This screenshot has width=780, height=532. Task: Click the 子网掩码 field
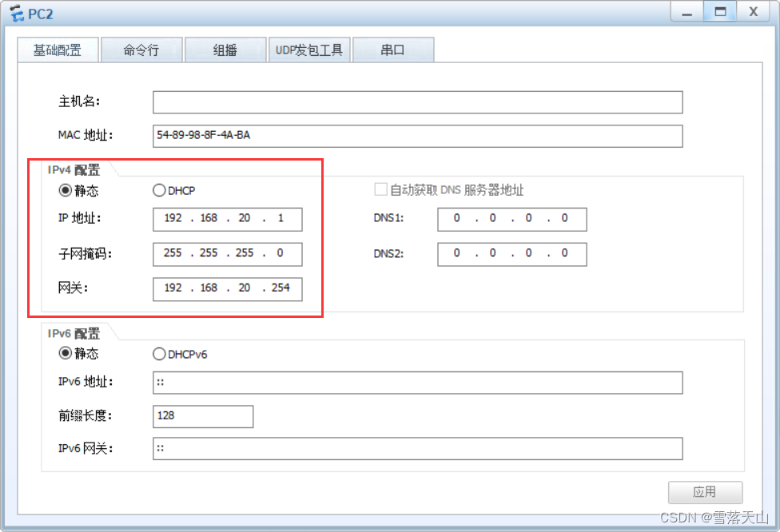[227, 254]
